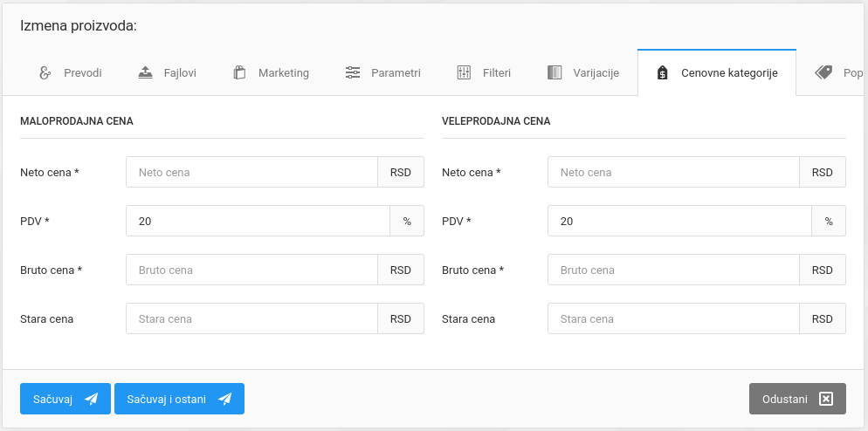Screen dimensions: 868x431
Task: Click the retail PDV input field
Action: click(x=258, y=222)
